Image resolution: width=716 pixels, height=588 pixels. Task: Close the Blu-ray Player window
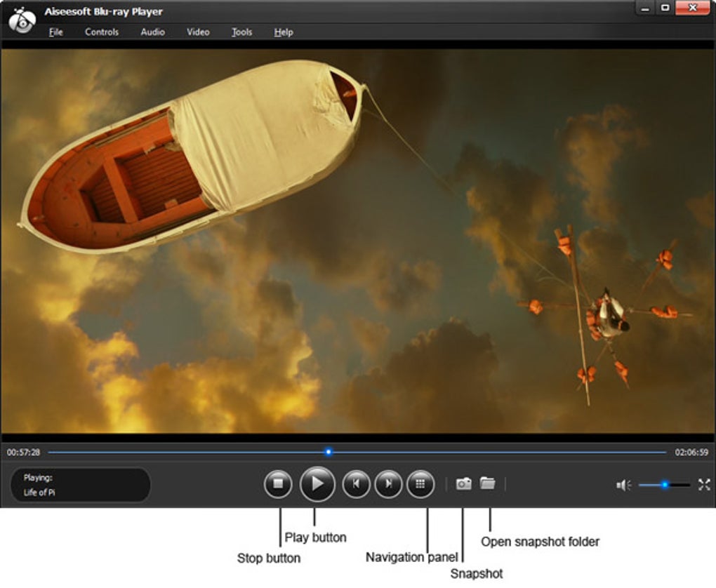tap(692, 8)
